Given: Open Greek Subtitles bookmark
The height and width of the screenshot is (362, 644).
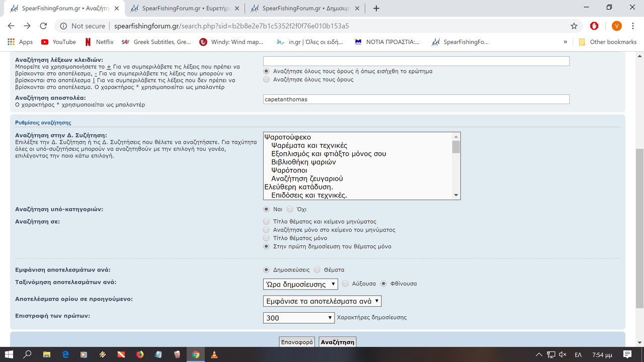Looking at the screenshot, I should pos(156,42).
